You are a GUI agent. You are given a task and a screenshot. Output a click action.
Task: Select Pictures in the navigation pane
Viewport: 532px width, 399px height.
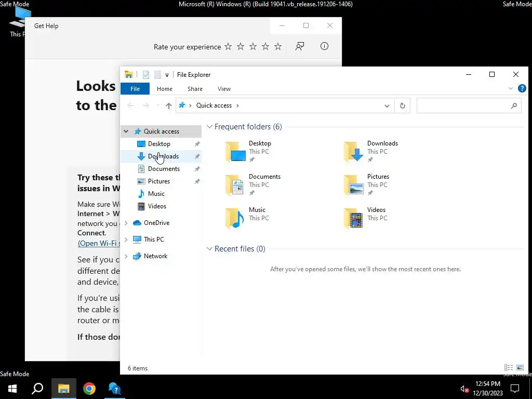click(159, 181)
